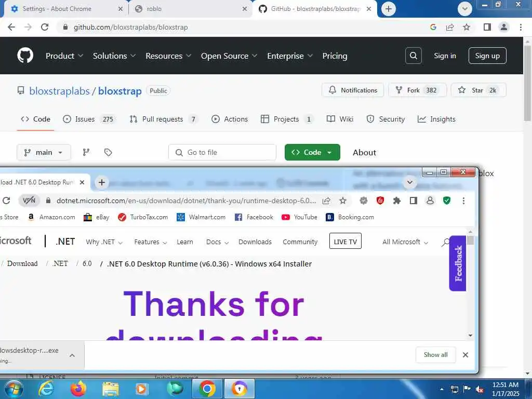View branches icon next to main

[86, 152]
